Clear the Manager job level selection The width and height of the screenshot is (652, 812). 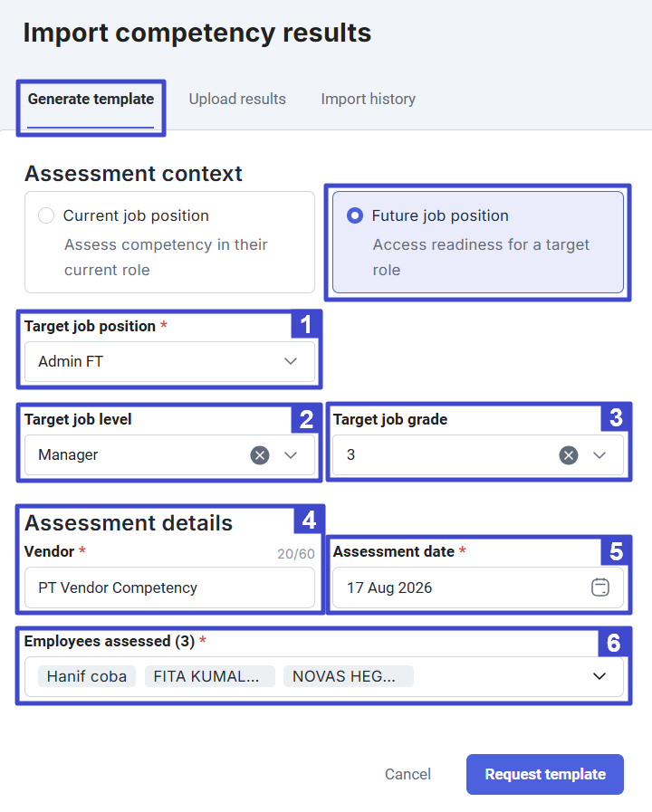coord(260,455)
